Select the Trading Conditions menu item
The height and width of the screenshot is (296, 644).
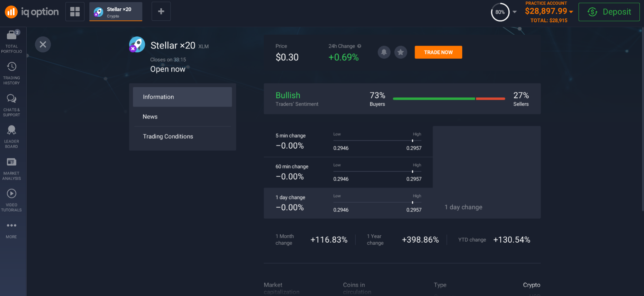pyautogui.click(x=182, y=136)
